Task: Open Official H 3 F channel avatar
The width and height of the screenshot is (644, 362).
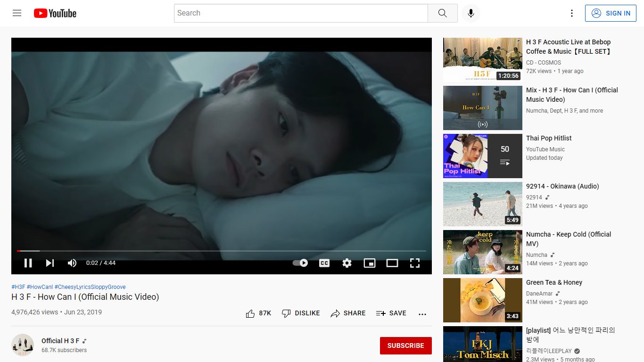Action: [x=23, y=345]
